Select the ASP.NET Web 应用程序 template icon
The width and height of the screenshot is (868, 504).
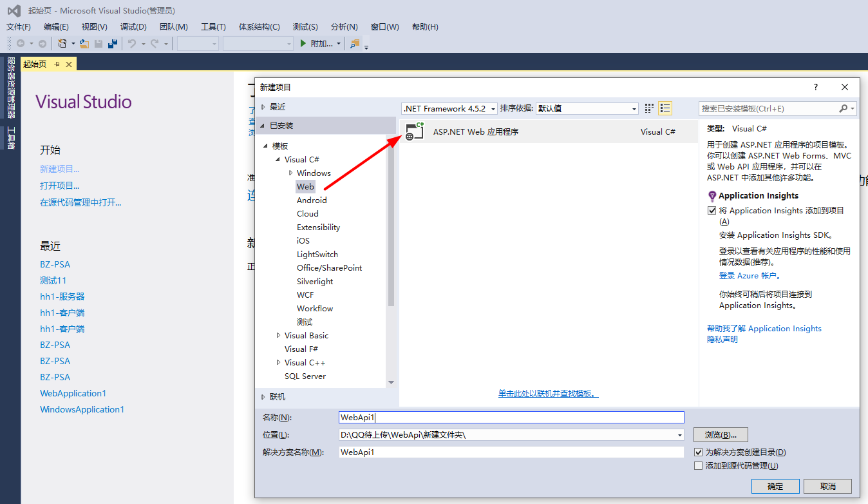tap(414, 130)
